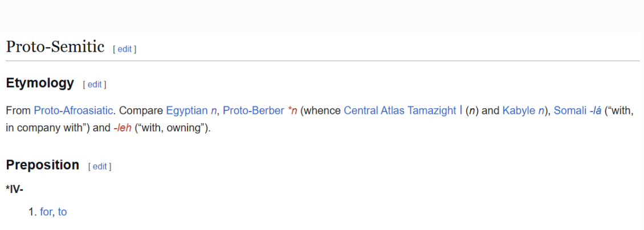This screenshot has width=644, height=230.
Task: Open the Somali language link
Action: pos(569,110)
